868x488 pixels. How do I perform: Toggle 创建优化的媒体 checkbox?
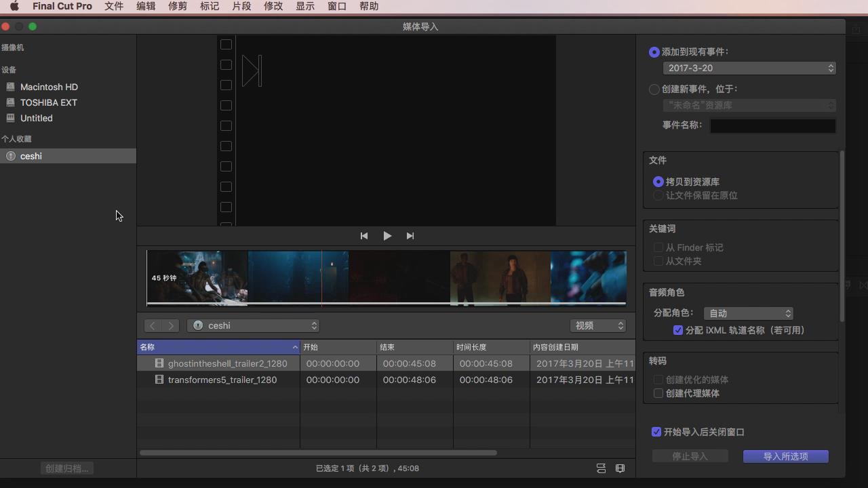pyautogui.click(x=658, y=380)
